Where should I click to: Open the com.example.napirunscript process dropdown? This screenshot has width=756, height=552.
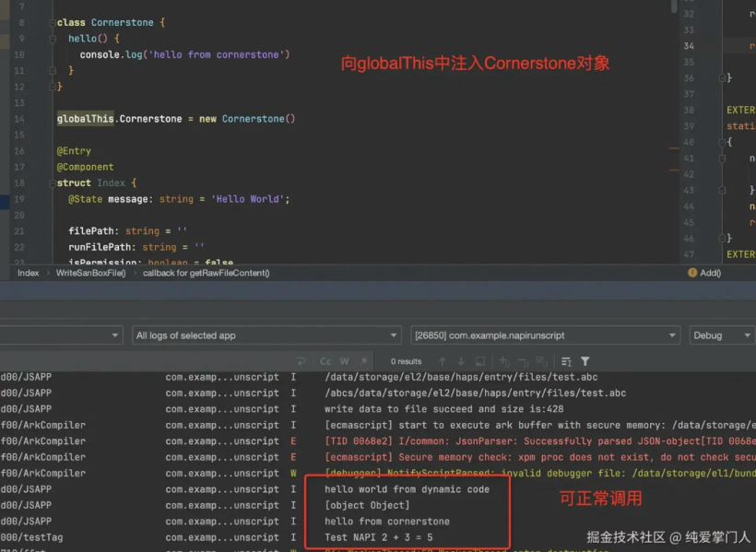pos(545,335)
